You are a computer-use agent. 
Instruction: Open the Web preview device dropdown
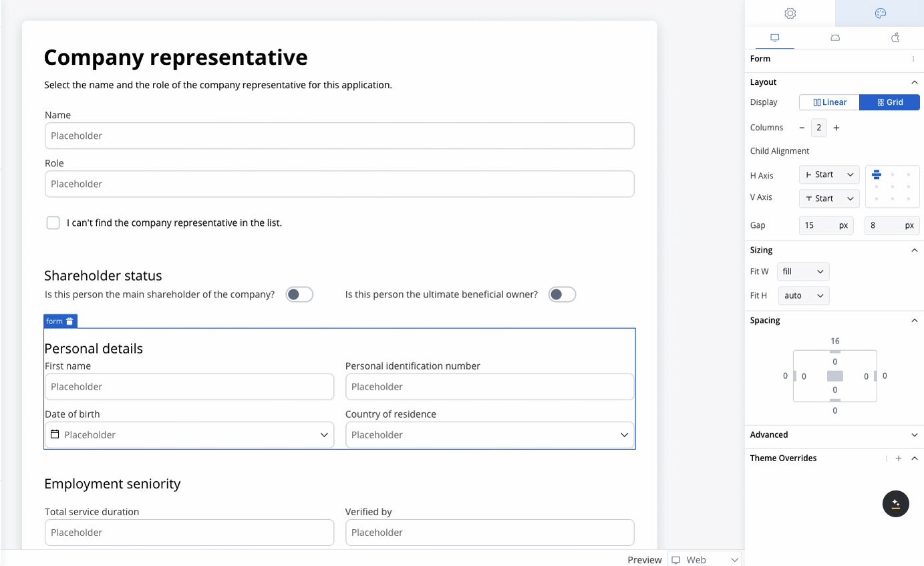(705, 559)
